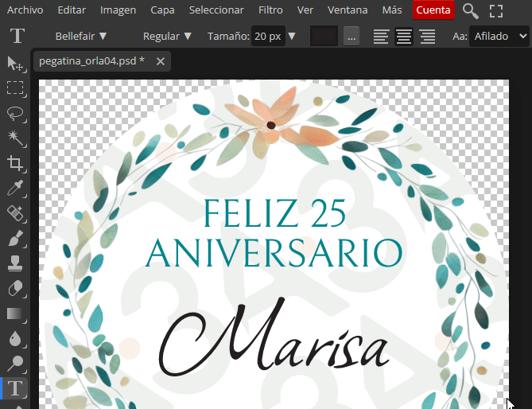Click the Type tool icon in options bar
Image resolution: width=532 pixels, height=409 pixels.
pyautogui.click(x=17, y=36)
